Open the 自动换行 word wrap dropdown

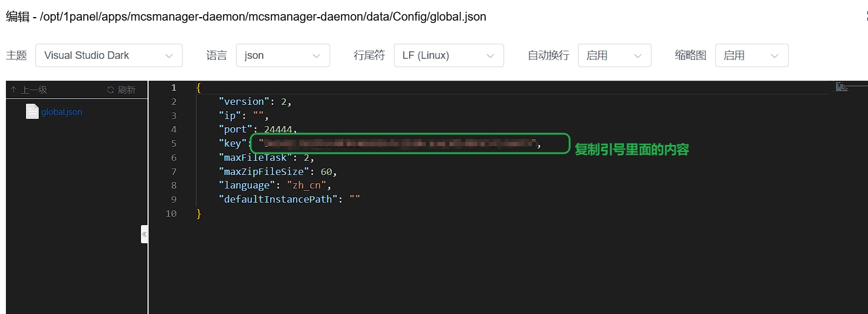614,55
